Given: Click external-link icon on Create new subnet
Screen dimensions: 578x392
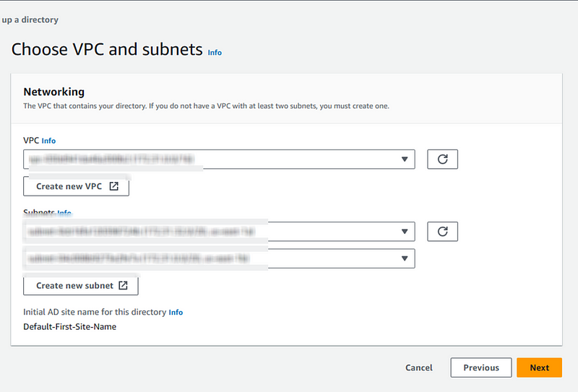Looking at the screenshot, I should 123,285.
